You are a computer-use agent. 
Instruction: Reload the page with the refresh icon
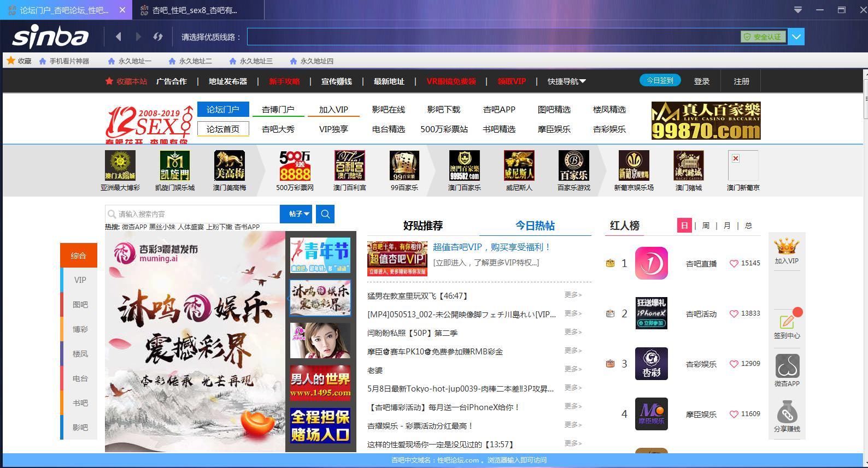[x=158, y=37]
